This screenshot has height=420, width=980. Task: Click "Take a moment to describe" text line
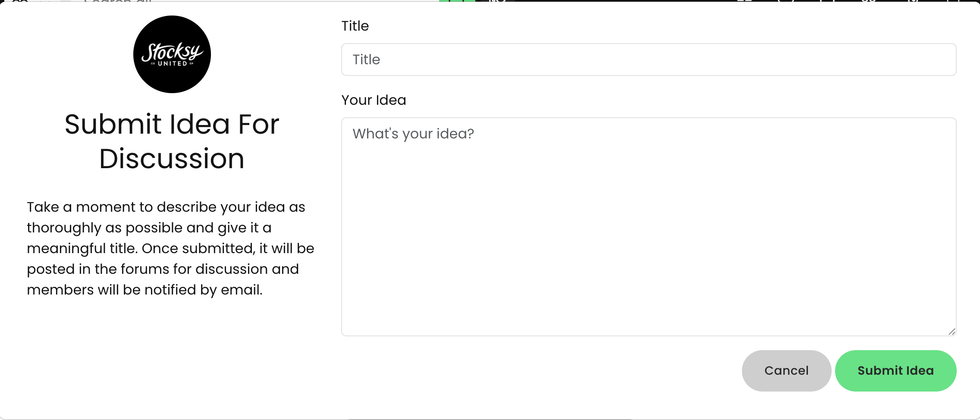[x=166, y=207]
